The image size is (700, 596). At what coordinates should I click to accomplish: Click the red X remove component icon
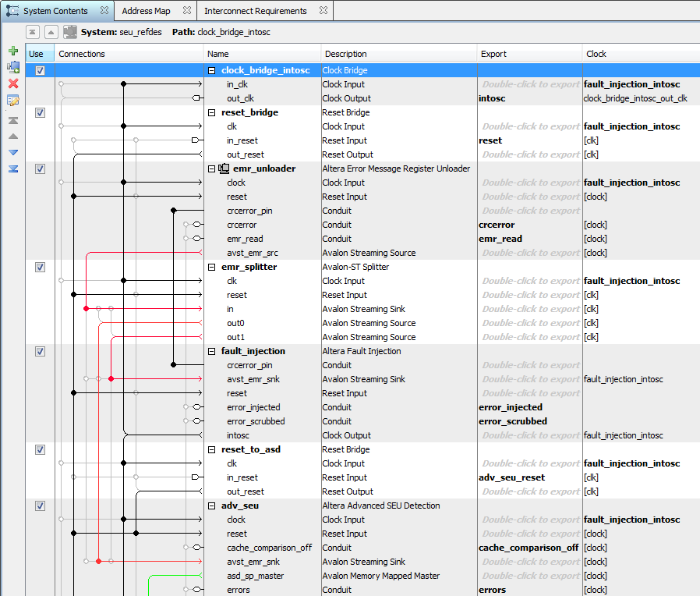[12, 83]
